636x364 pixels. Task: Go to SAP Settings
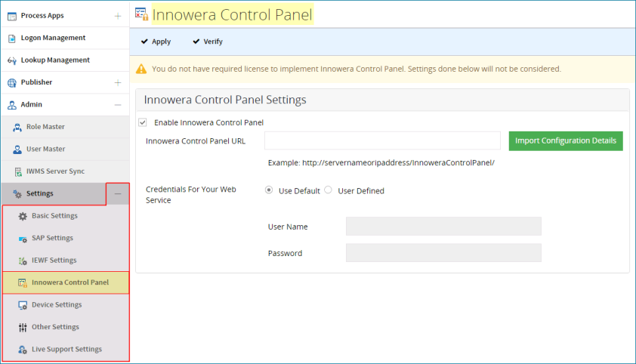66,238
